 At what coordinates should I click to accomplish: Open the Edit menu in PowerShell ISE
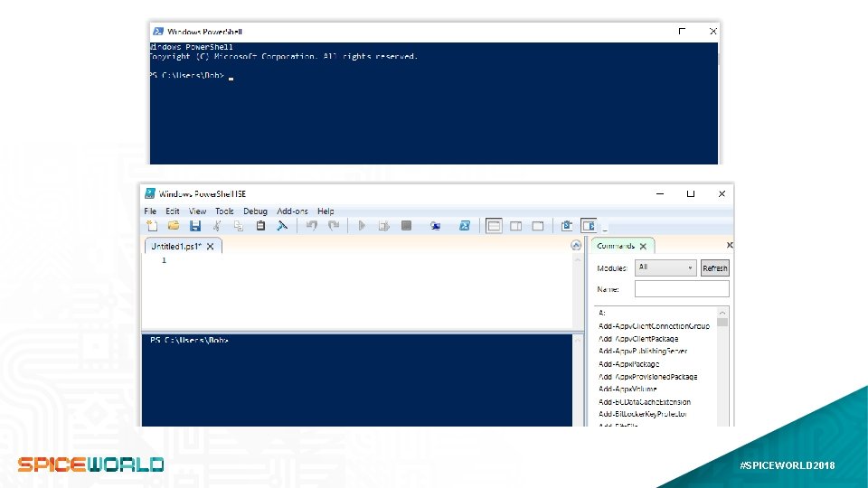[x=172, y=211]
